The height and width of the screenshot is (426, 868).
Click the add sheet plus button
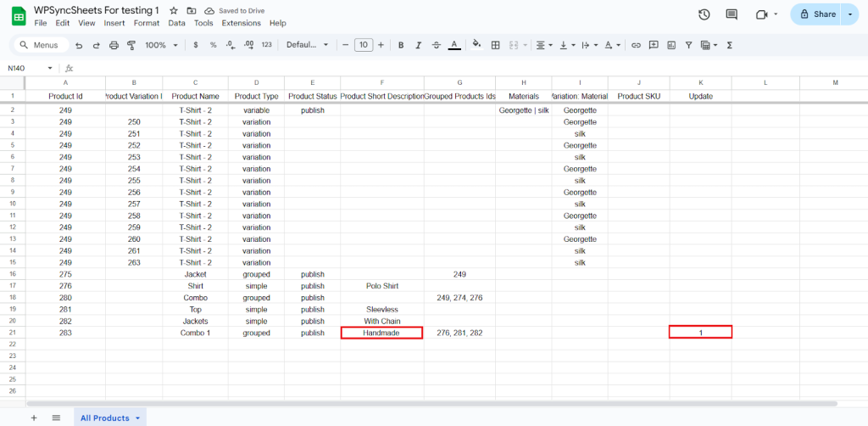click(34, 418)
